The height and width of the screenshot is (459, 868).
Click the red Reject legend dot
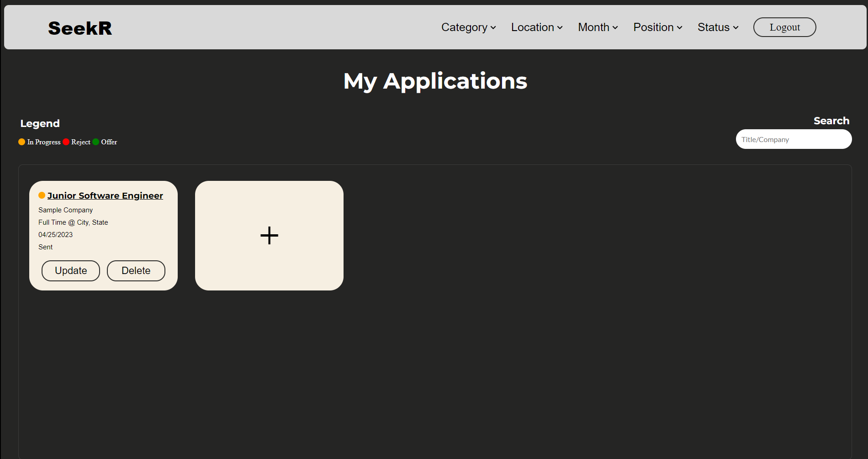66,142
